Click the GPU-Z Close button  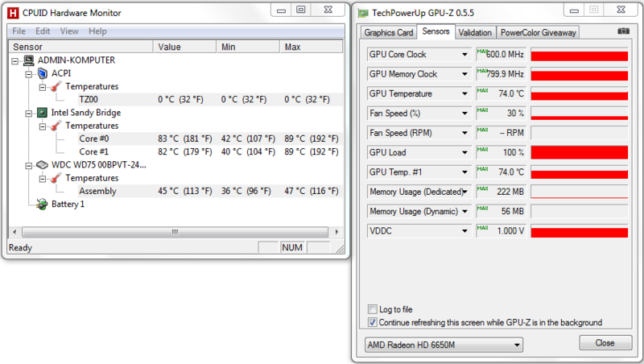tap(605, 343)
